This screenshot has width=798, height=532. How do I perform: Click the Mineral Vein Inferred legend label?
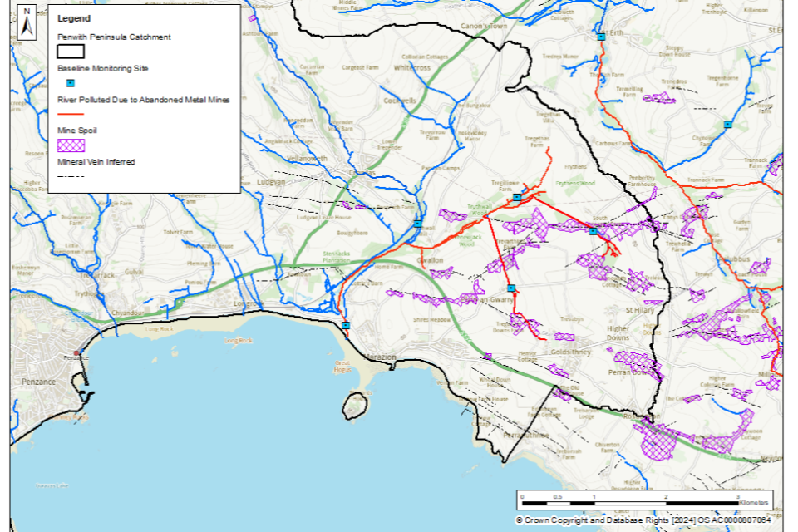96,161
